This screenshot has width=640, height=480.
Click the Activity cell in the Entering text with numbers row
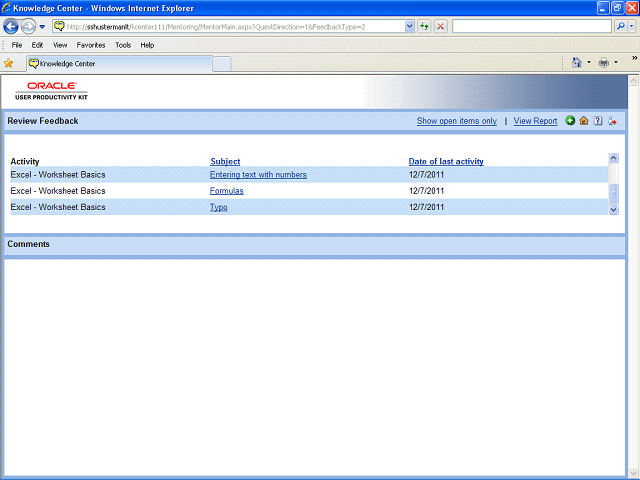point(58,175)
